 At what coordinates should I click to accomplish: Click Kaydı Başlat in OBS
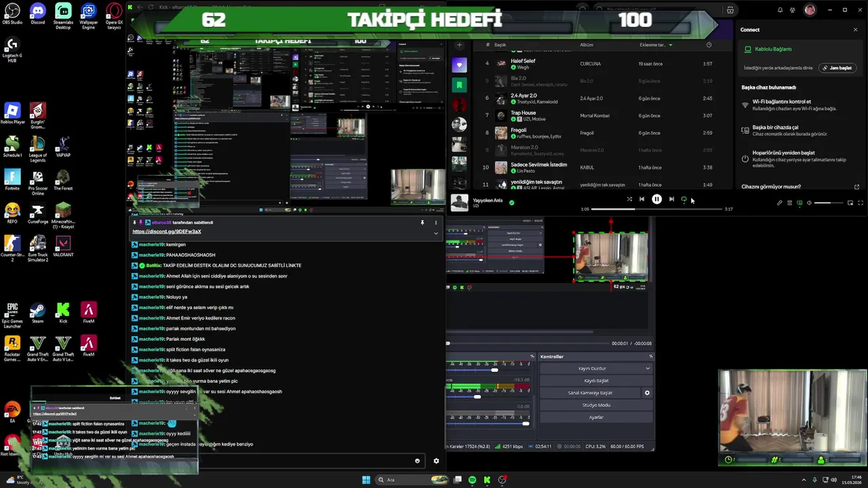pos(596,381)
